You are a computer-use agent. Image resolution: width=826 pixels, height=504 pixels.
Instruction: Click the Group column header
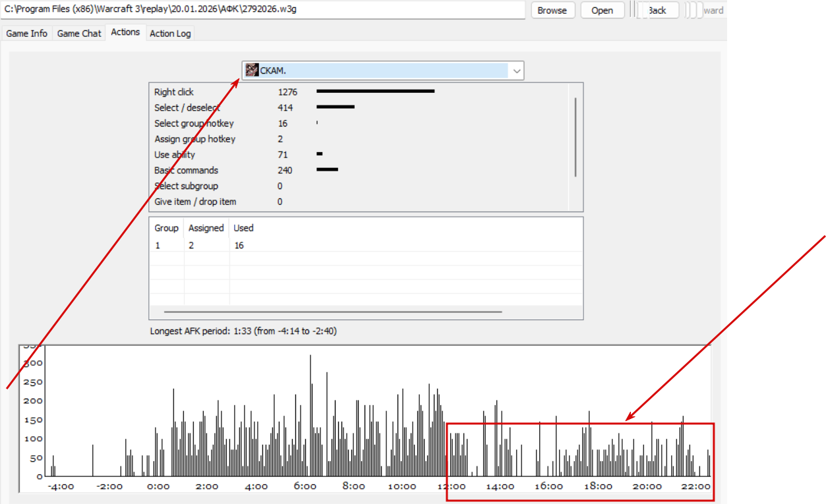click(166, 228)
